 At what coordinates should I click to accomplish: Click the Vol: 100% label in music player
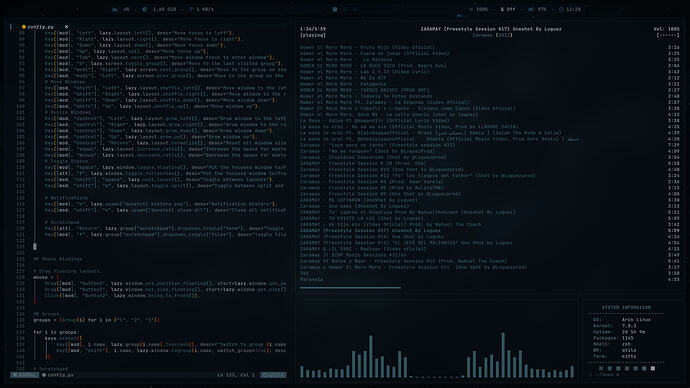point(666,29)
